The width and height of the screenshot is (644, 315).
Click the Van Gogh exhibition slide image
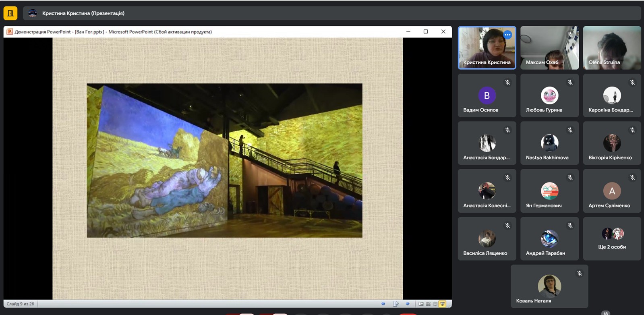point(224,160)
